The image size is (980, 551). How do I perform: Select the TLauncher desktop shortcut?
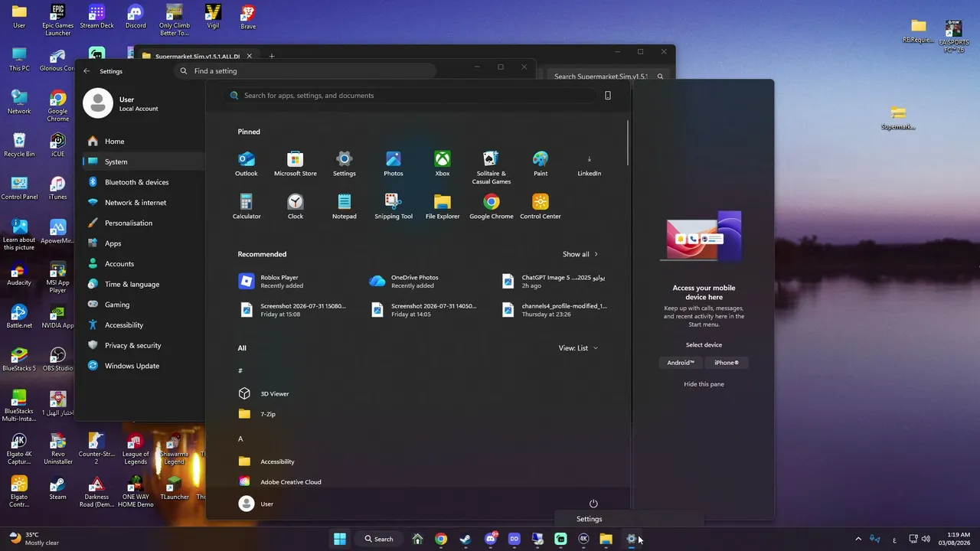coord(174,488)
